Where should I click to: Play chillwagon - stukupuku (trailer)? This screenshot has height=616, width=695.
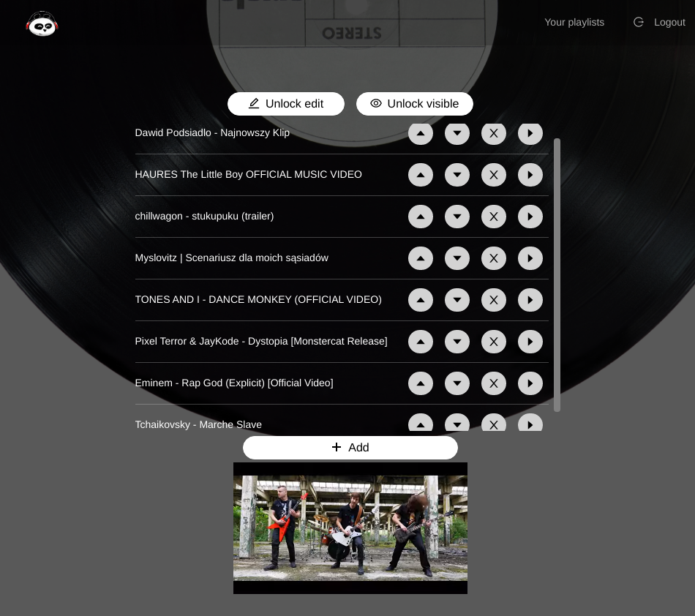(x=530, y=217)
